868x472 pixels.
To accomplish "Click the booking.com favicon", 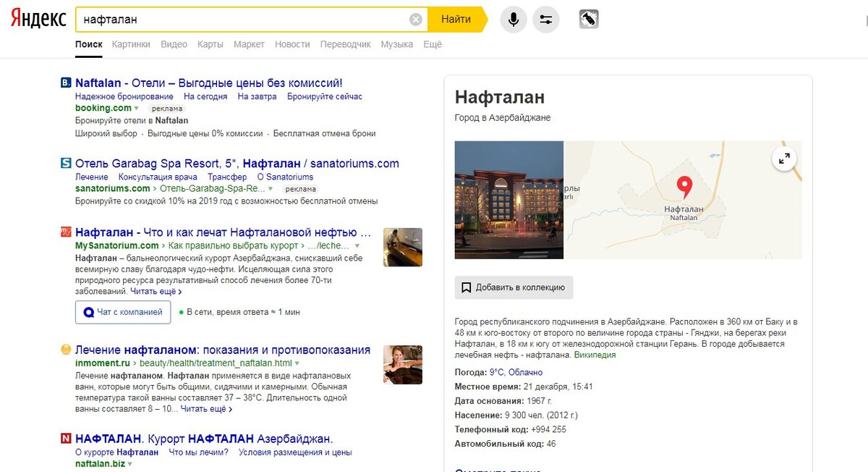I will click(x=66, y=83).
